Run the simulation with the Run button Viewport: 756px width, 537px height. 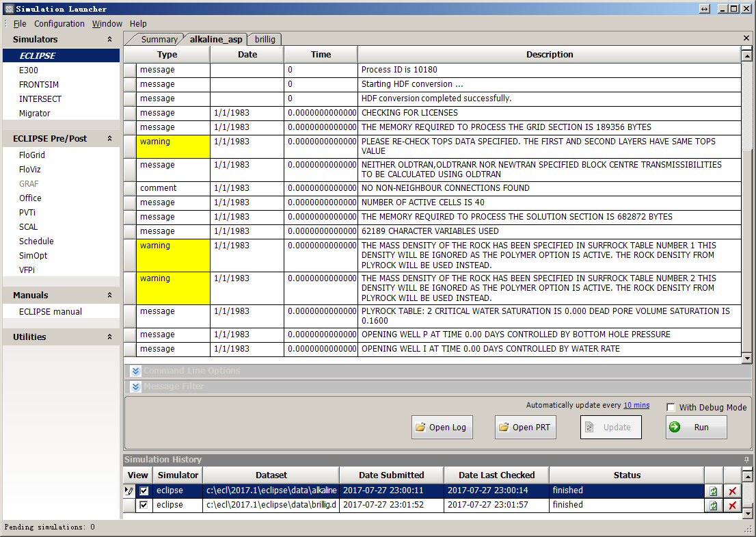click(x=697, y=428)
